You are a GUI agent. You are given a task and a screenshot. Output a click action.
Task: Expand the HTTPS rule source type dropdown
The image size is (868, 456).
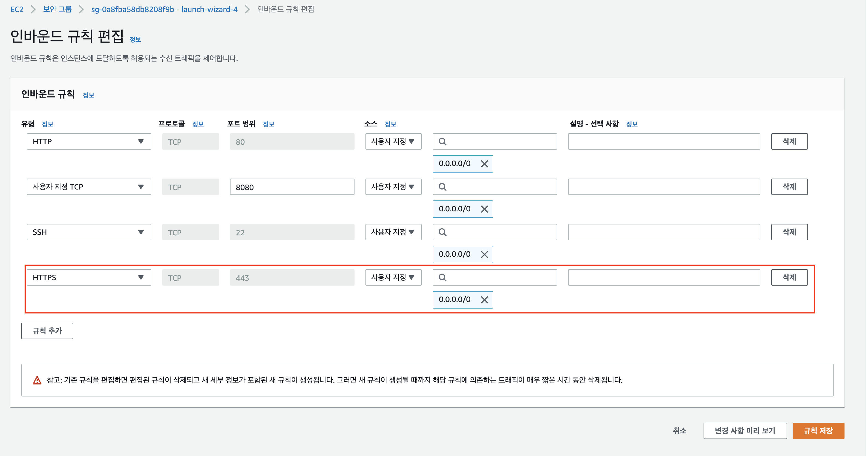pyautogui.click(x=393, y=277)
